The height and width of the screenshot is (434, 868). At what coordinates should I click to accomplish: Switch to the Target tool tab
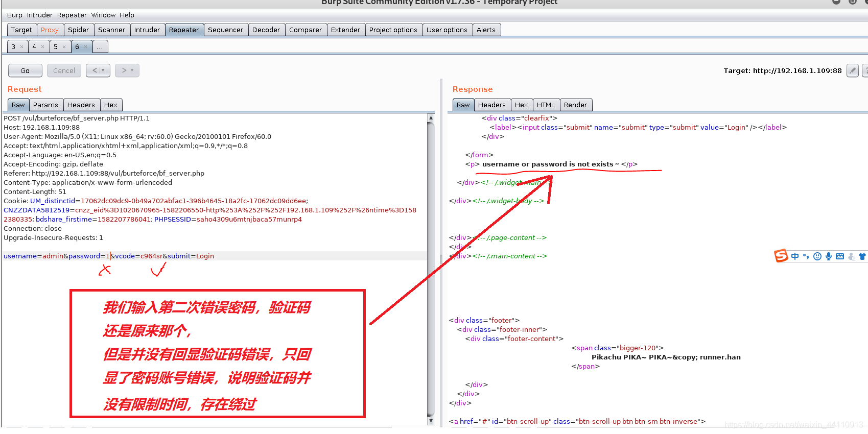pyautogui.click(x=21, y=30)
